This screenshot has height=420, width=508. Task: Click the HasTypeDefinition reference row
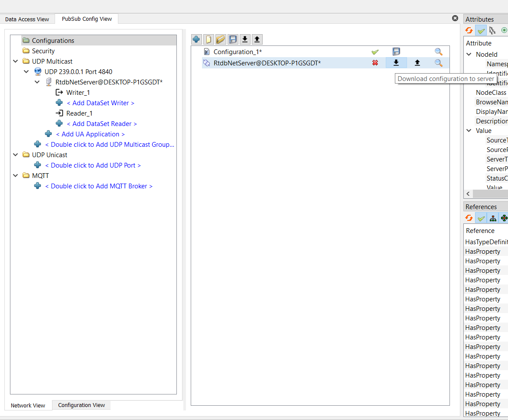pyautogui.click(x=486, y=242)
